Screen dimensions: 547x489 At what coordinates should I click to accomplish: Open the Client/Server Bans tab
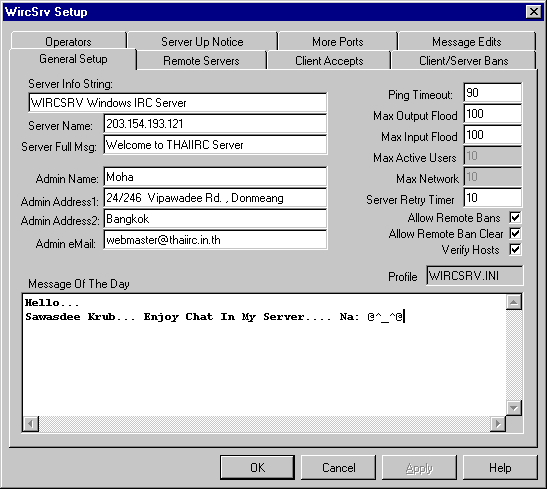(x=464, y=60)
